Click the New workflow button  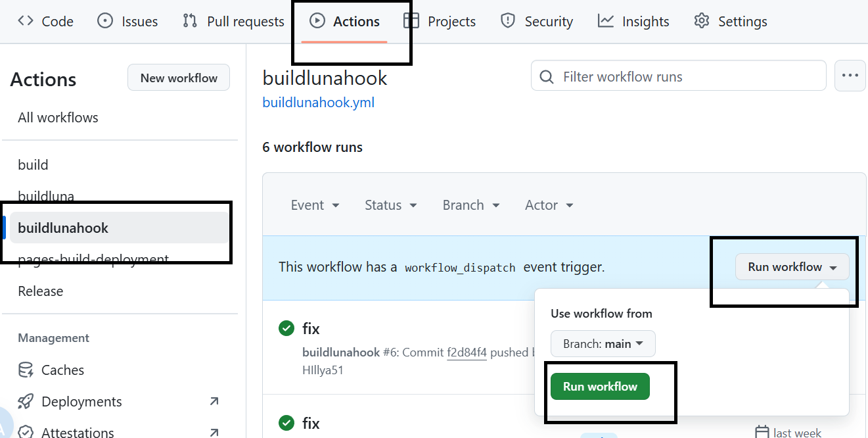pos(179,78)
